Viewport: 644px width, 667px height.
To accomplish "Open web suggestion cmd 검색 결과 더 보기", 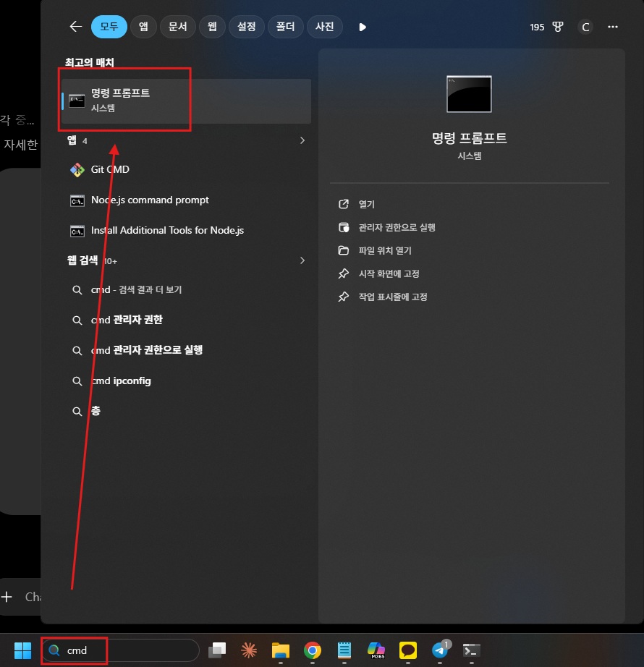I will click(x=186, y=289).
